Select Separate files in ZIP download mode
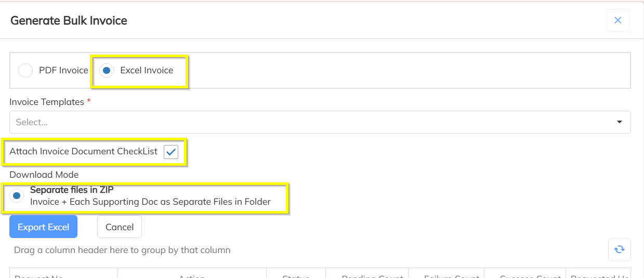 pos(17,196)
